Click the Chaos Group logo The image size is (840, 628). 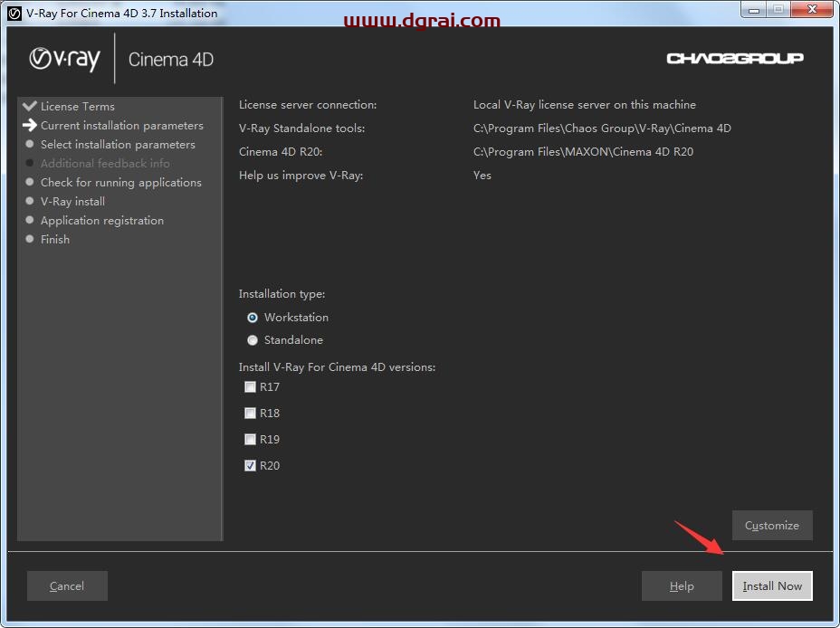[x=735, y=59]
